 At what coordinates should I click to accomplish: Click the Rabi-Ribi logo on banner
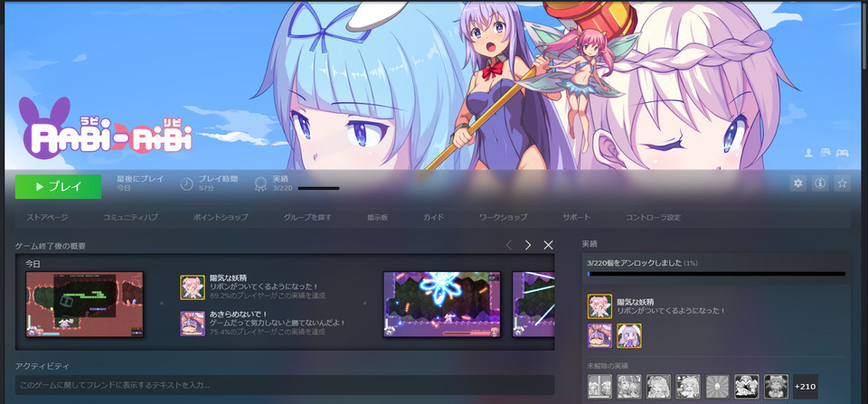click(x=105, y=127)
